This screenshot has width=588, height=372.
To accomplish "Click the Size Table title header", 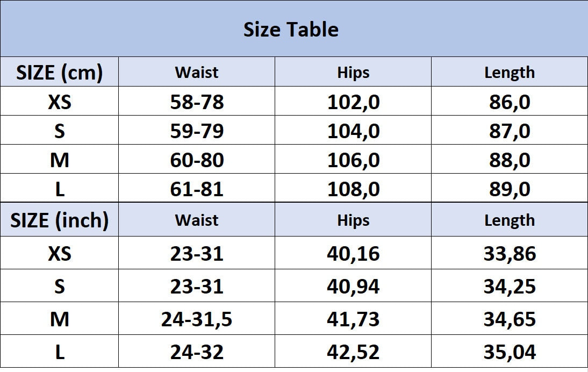I will click(291, 29).
